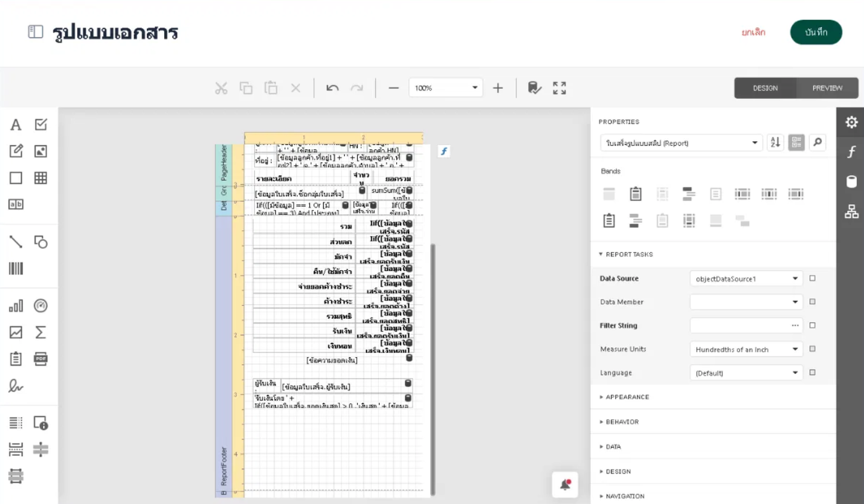Click the square marker beside Data Source
The height and width of the screenshot is (504, 864).
(812, 278)
